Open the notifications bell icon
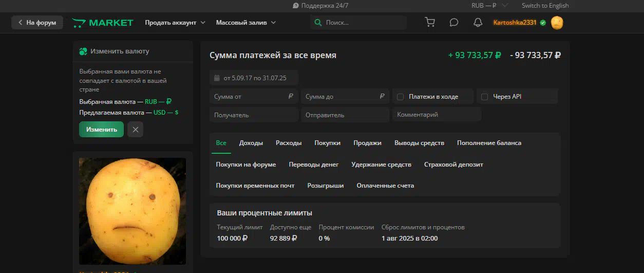The image size is (644, 273). [x=478, y=23]
